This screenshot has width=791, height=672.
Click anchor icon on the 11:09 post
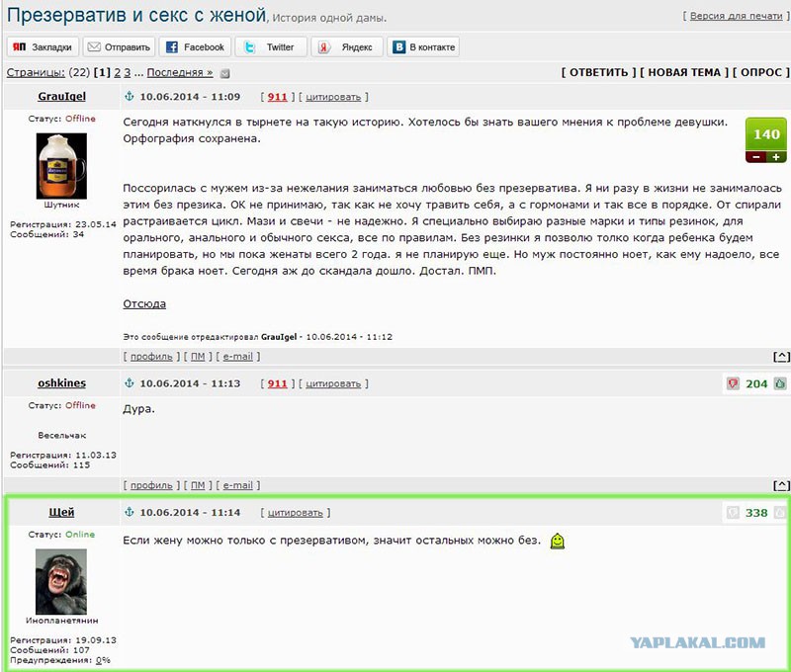[x=130, y=96]
